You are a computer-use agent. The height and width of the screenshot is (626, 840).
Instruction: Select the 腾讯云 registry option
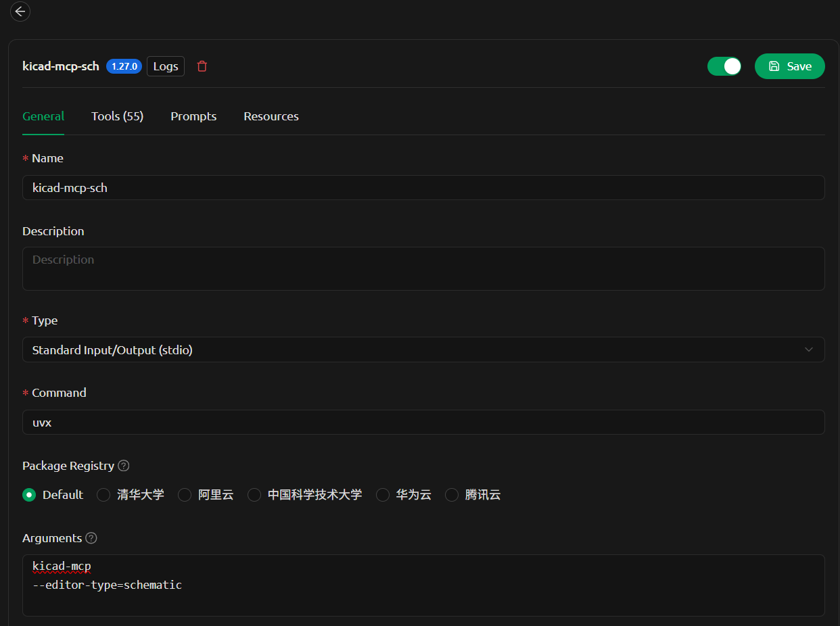(x=473, y=495)
